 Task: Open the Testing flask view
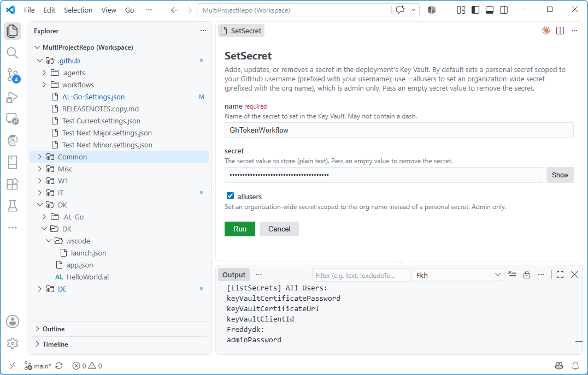coord(13,206)
